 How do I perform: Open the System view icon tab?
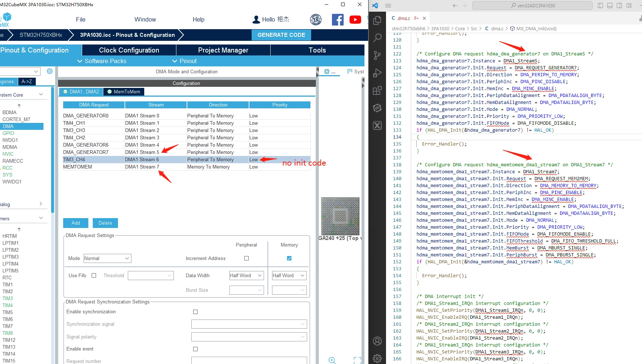[x=355, y=71]
